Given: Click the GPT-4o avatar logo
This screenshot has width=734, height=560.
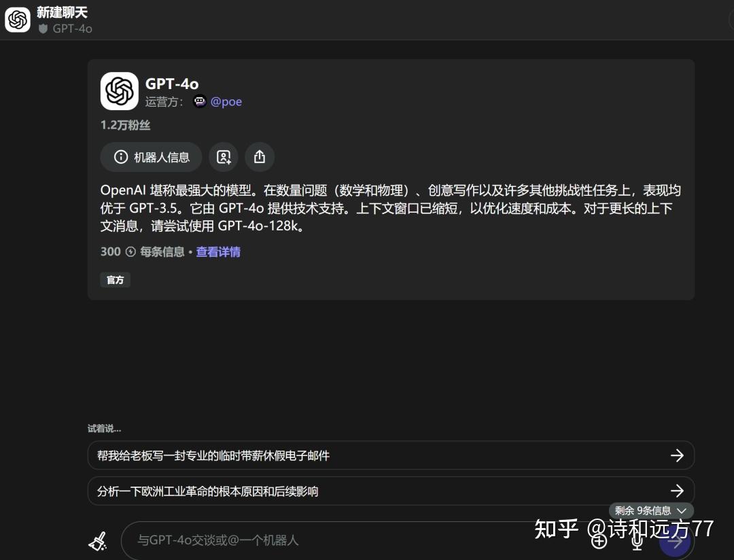Looking at the screenshot, I should click(x=119, y=91).
